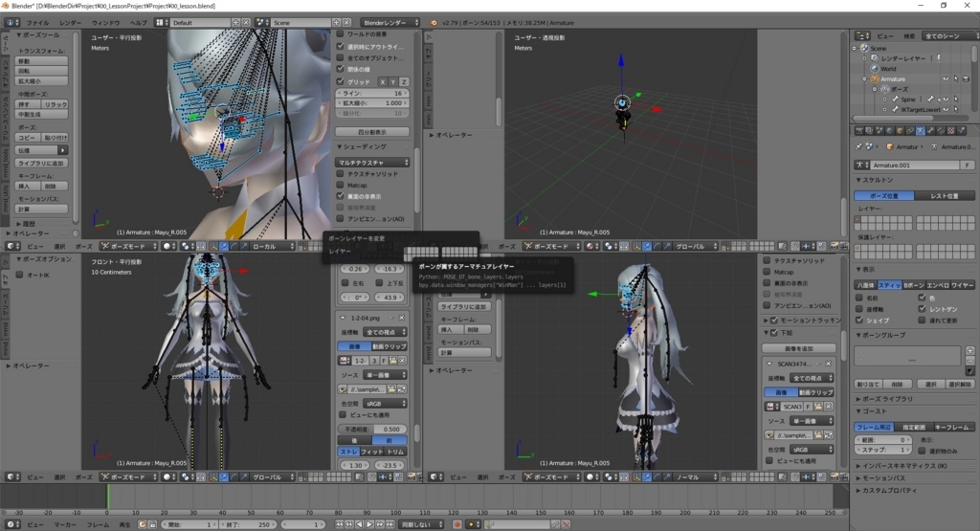Open the ヘルプ menu
Image resolution: width=980 pixels, height=531 pixels.
point(138,23)
